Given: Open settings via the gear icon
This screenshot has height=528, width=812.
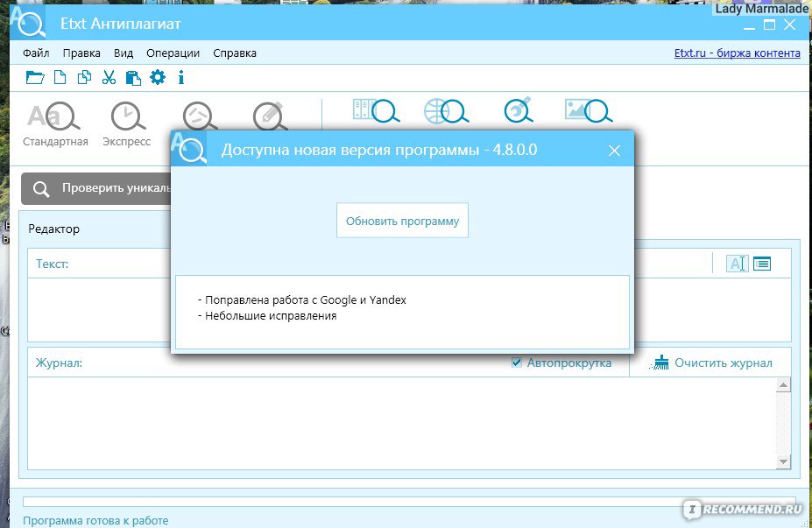Looking at the screenshot, I should (158, 77).
